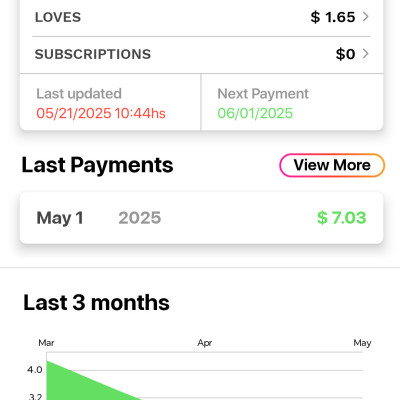400x400 pixels.
Task: Tap the $ 1.65 loves amount
Action: pos(333,17)
